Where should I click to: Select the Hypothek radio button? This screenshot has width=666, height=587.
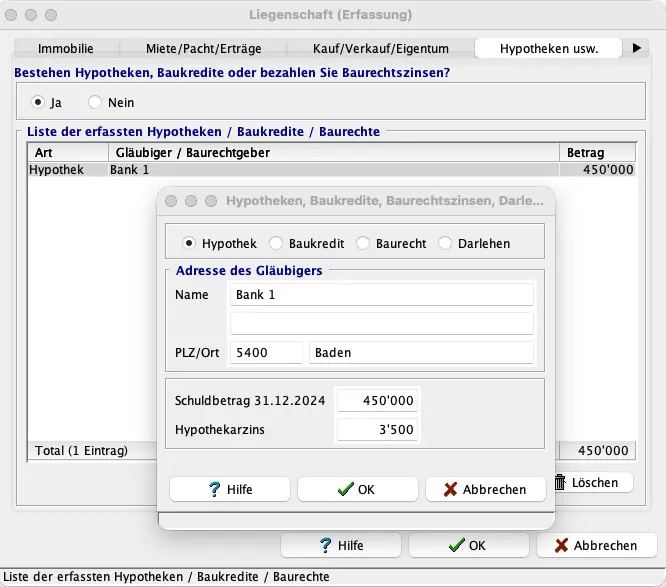pos(188,243)
